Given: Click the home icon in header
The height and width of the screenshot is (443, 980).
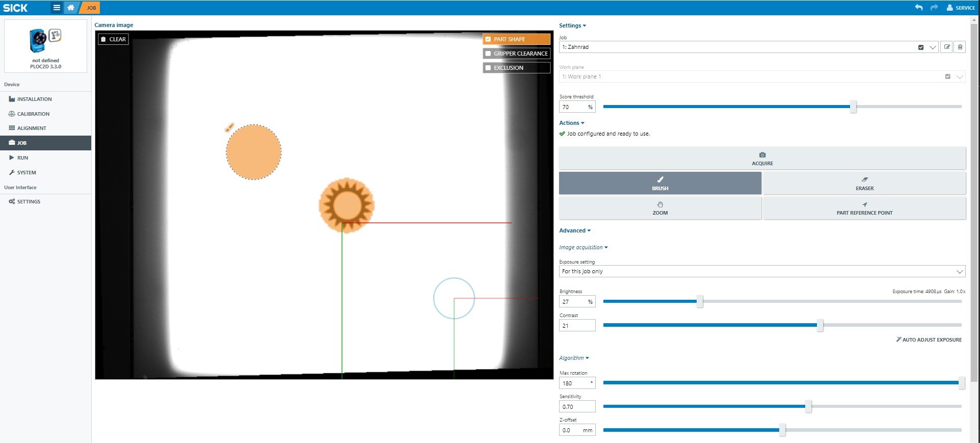Looking at the screenshot, I should pos(71,8).
